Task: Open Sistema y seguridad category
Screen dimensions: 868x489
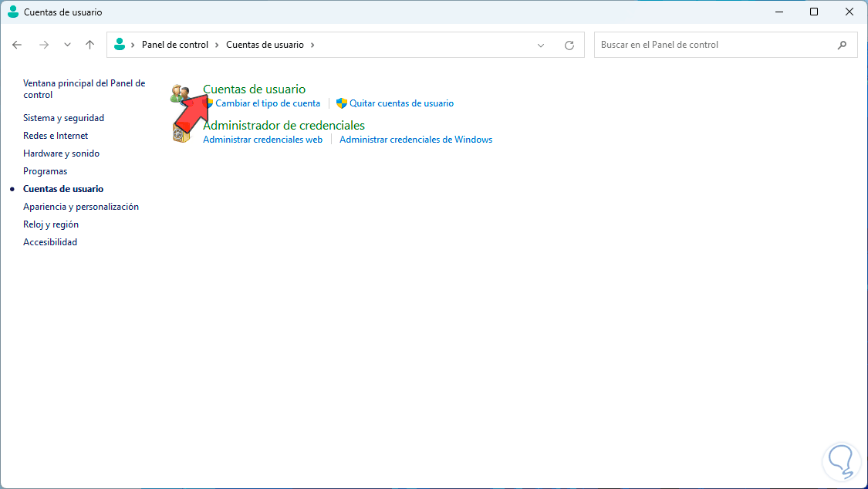Action: coord(64,118)
